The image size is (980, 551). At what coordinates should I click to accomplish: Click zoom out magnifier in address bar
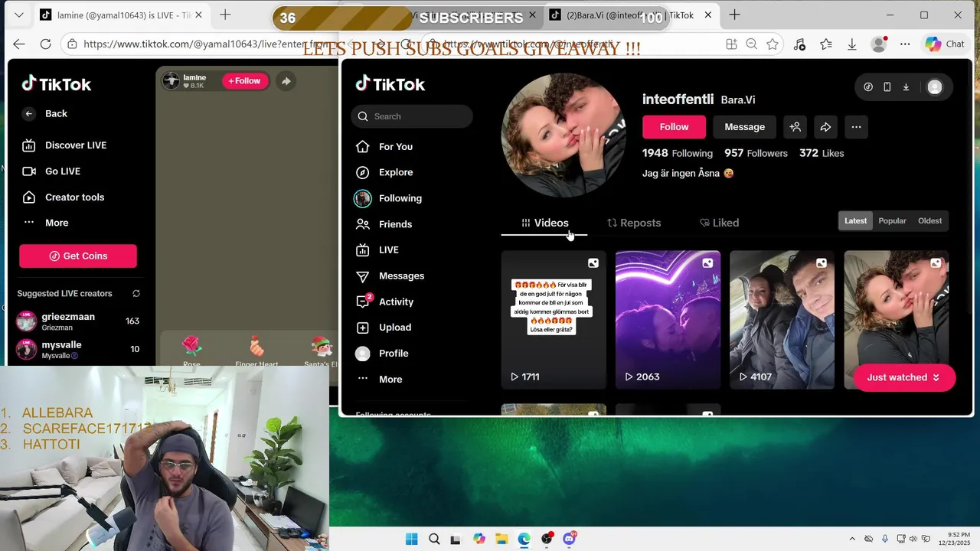click(x=752, y=44)
